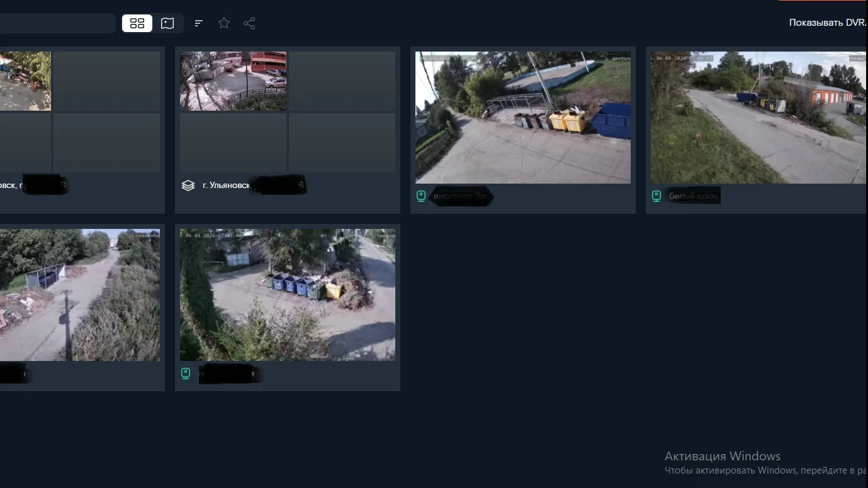The height and width of the screenshot is (488, 868).
Task: Open favorites with the star icon
Action: pos(224,23)
